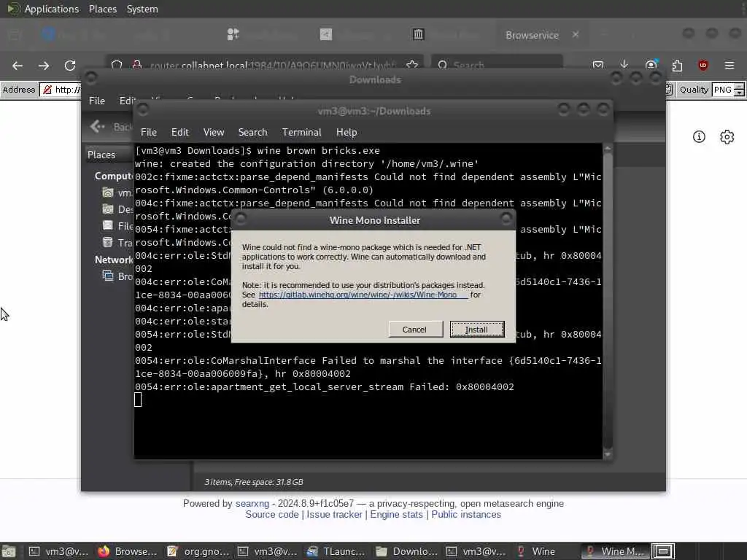Open the browser hamburger menu
This screenshot has height=560, width=747.
click(729, 65)
